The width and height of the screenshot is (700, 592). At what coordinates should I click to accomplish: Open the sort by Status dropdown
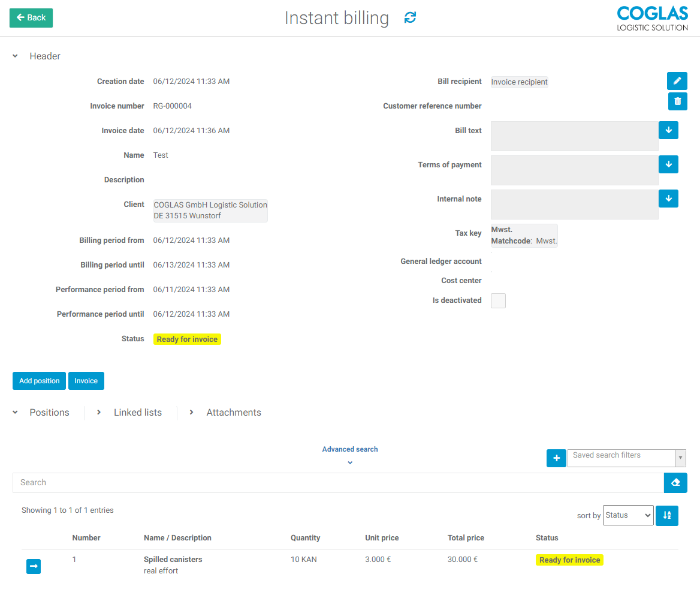pyautogui.click(x=627, y=515)
